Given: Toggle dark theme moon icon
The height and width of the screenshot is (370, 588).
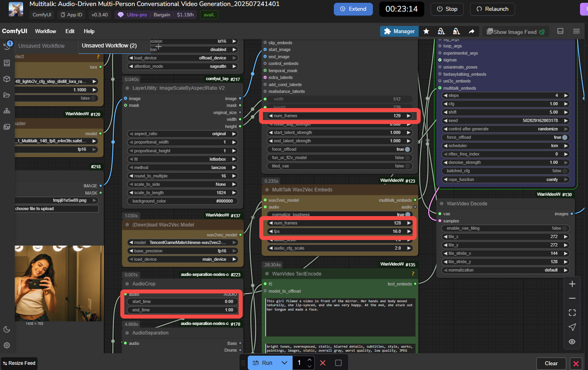Looking at the screenshot, I should pyautogui.click(x=7, y=329).
